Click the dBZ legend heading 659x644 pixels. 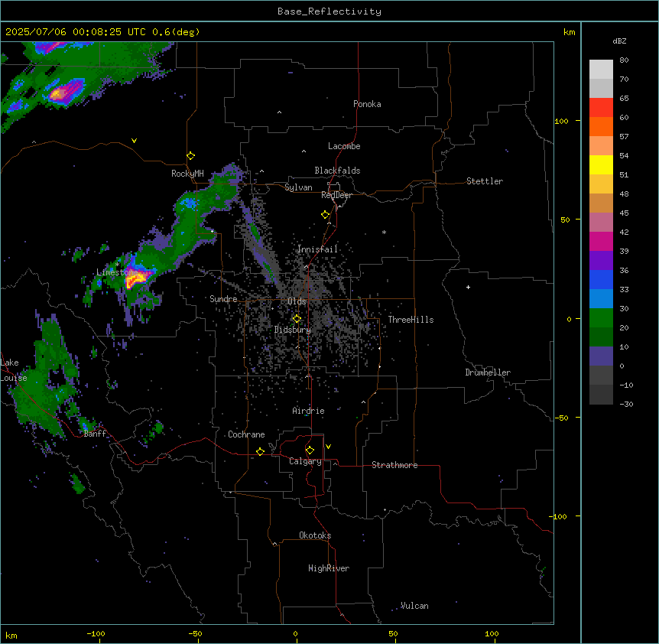tap(619, 41)
